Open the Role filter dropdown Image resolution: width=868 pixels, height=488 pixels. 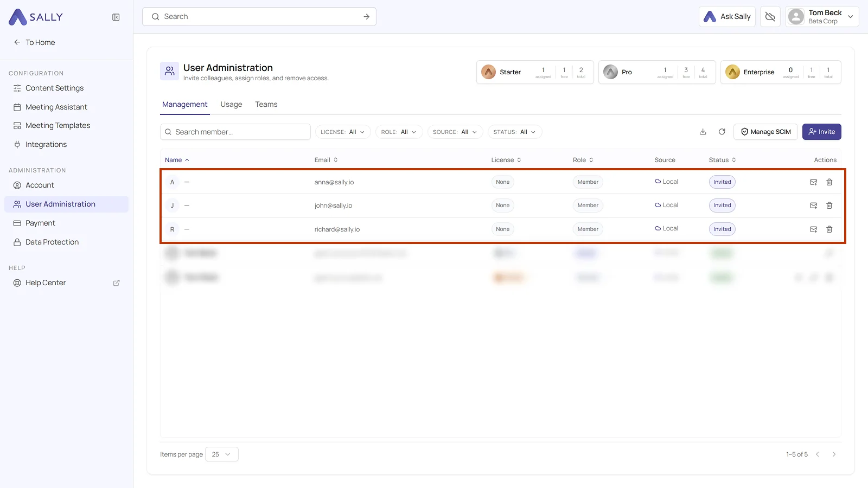click(x=399, y=132)
